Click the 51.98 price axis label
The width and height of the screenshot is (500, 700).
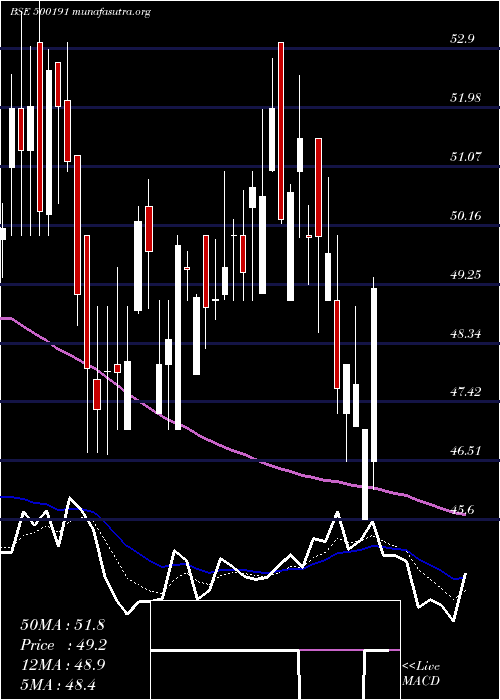click(466, 97)
